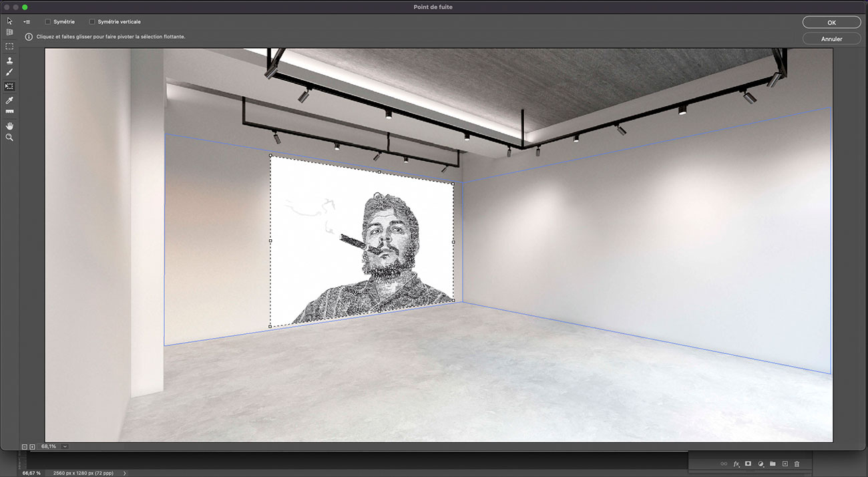Image resolution: width=868 pixels, height=477 pixels.
Task: Select the Edit Plane tool arrow
Action: pyautogui.click(x=9, y=21)
